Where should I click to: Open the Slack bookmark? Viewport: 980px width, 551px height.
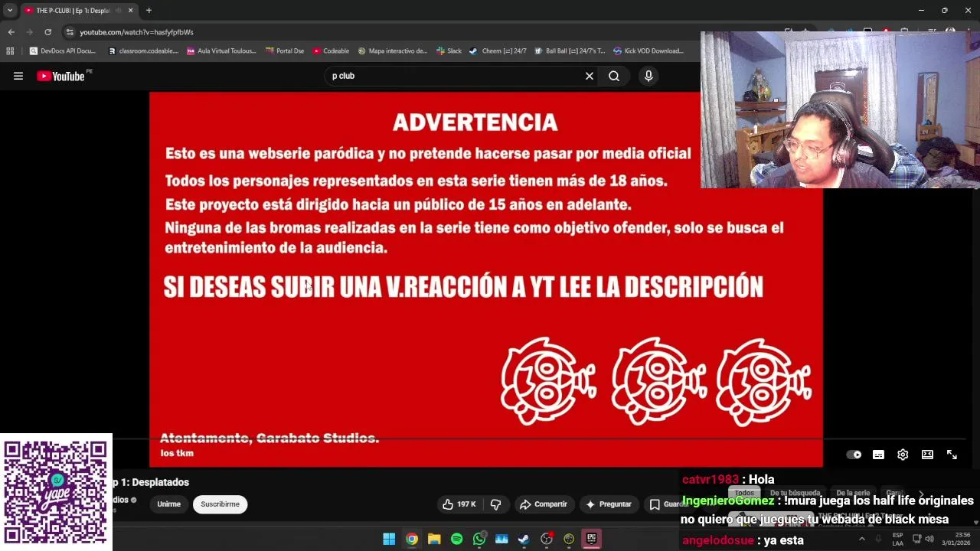(449, 51)
